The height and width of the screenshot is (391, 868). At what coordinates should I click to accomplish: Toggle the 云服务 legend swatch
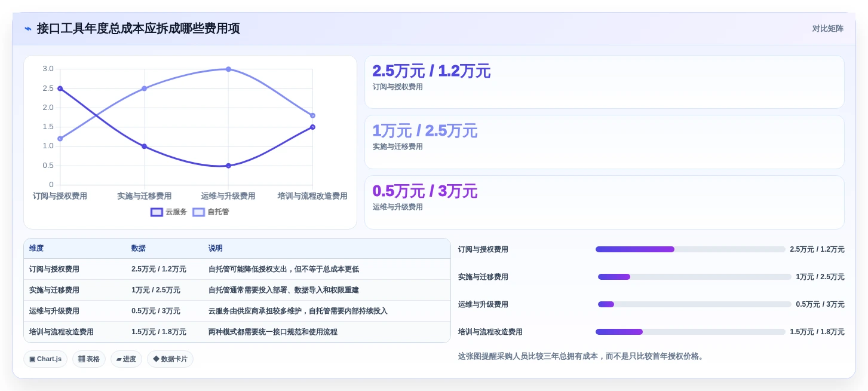point(157,212)
